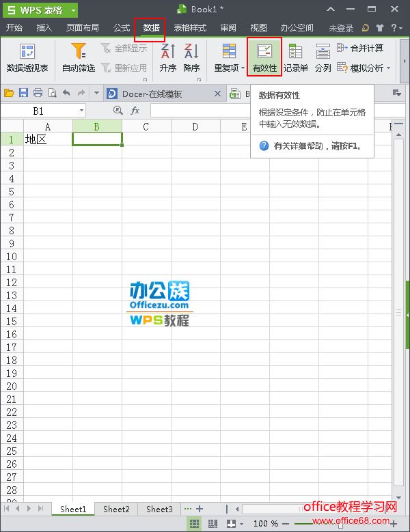Sort descending with 降序
Image resolution: width=410 pixels, height=532 pixels.
tap(191, 57)
